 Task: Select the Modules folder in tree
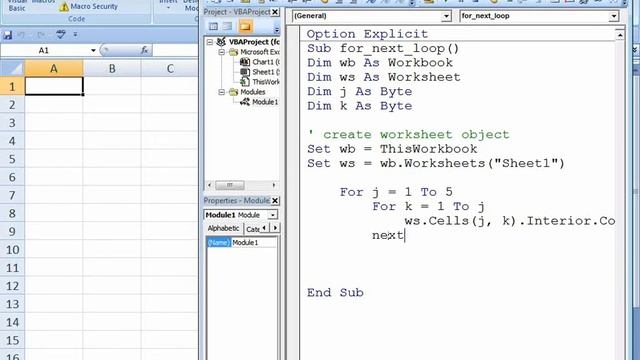(x=253, y=92)
